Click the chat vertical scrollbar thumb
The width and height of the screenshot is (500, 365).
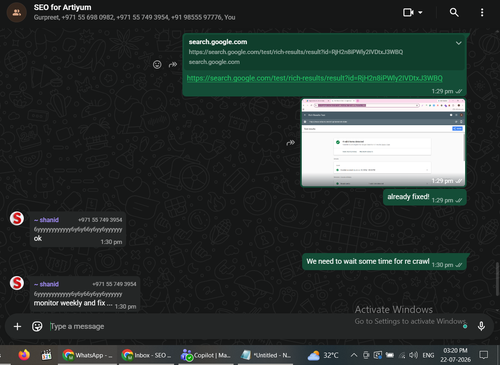point(497,279)
